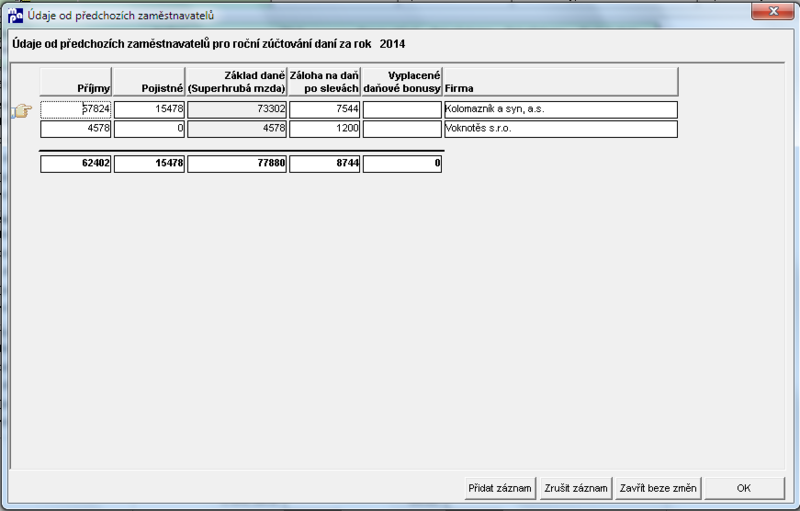This screenshot has width=800, height=511.
Task: Select the Pojistné field with 15478 in first row
Action: tap(149, 109)
